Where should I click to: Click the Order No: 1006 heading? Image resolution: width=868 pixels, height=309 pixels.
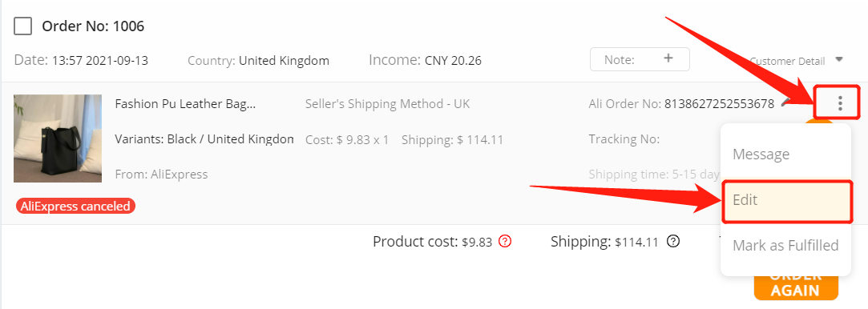[x=93, y=26]
